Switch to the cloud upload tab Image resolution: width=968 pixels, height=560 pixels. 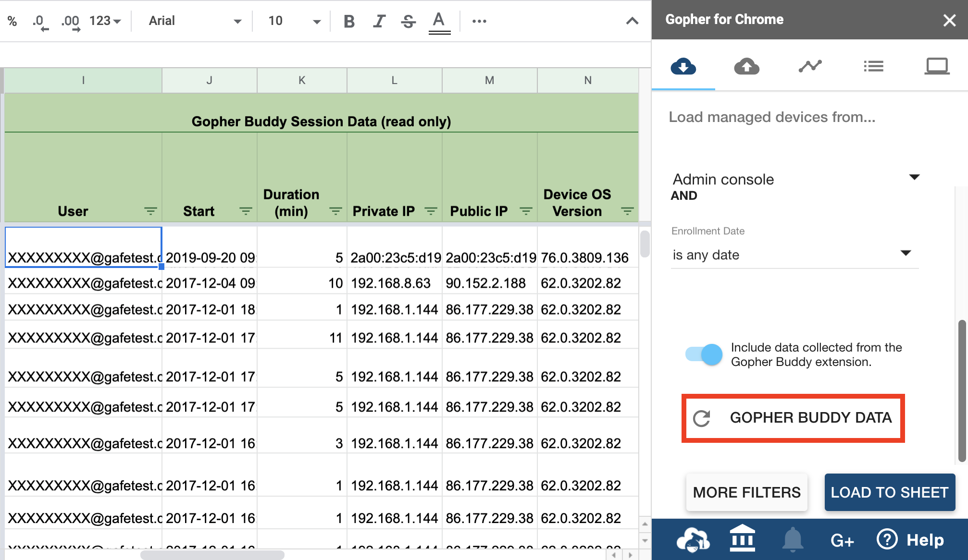pos(746,66)
